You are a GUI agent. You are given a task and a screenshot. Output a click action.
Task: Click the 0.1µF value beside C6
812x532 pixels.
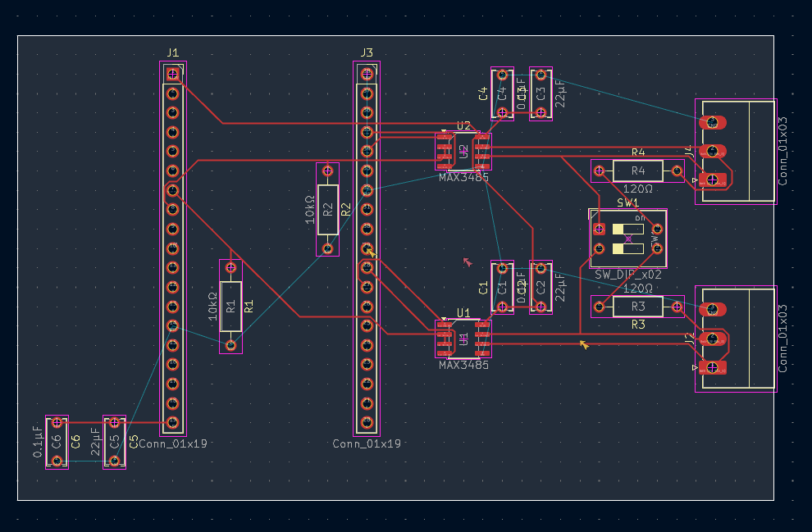38,442
